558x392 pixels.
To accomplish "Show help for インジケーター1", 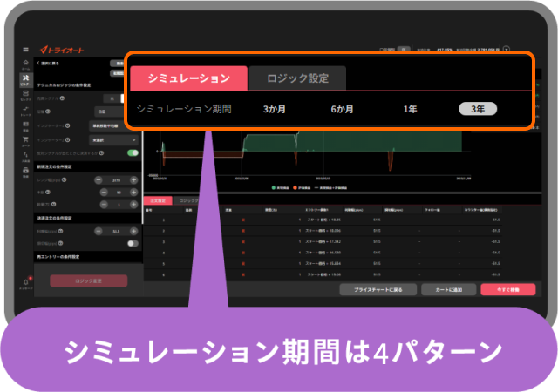I will click(x=68, y=125).
